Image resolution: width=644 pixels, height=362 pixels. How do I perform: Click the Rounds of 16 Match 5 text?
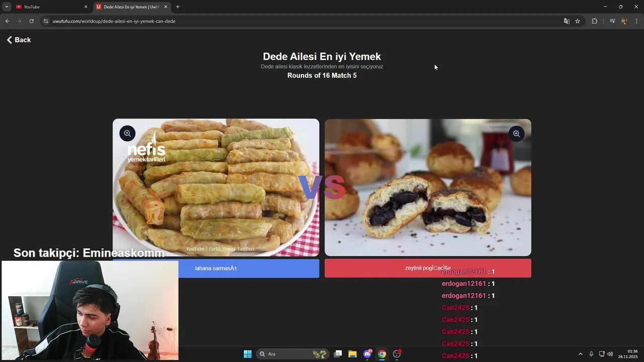pos(322,75)
